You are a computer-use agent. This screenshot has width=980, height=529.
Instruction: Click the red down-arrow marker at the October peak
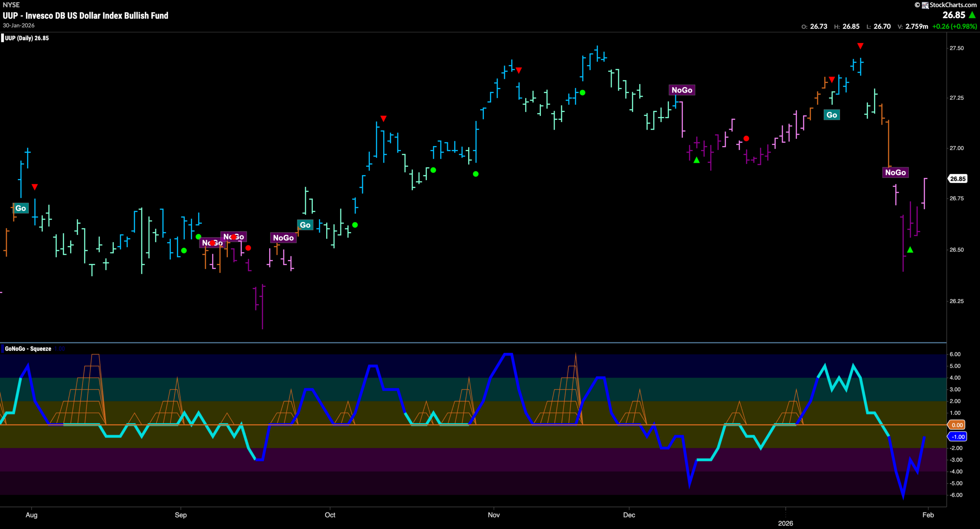[383, 119]
